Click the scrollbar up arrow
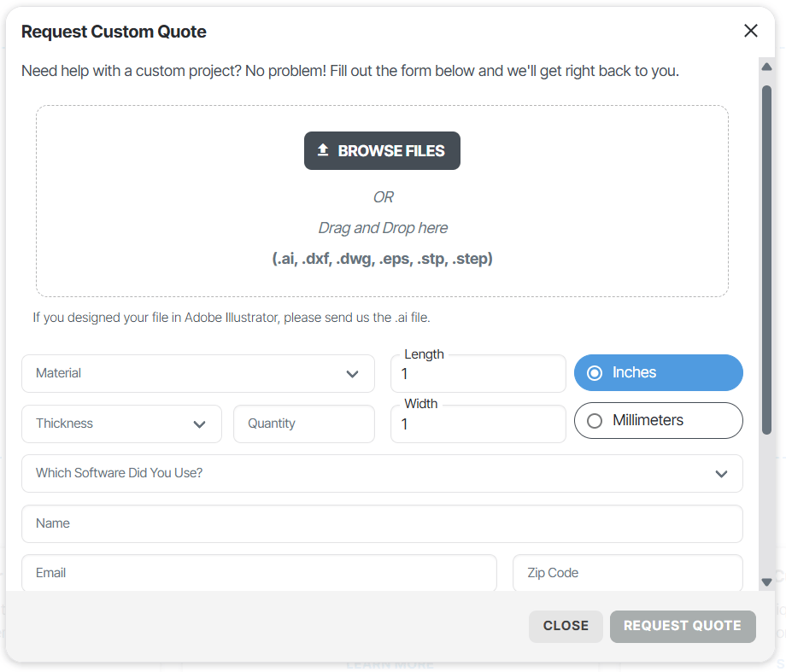786x672 pixels. tap(766, 67)
